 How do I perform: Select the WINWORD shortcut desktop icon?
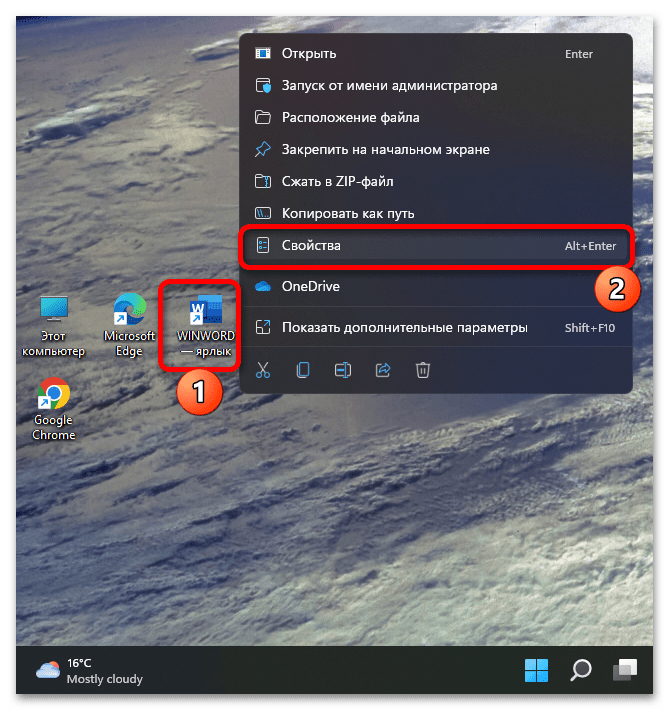[205, 326]
